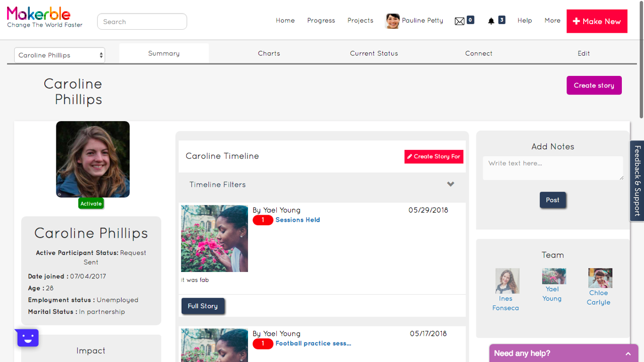644x362 pixels.
Task: Open the notifications bell icon
Action: tap(491, 21)
